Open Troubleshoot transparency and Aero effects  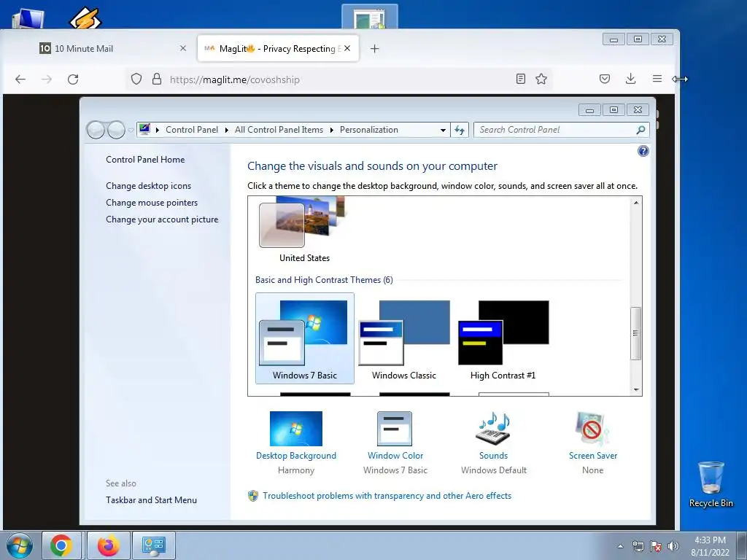(387, 496)
